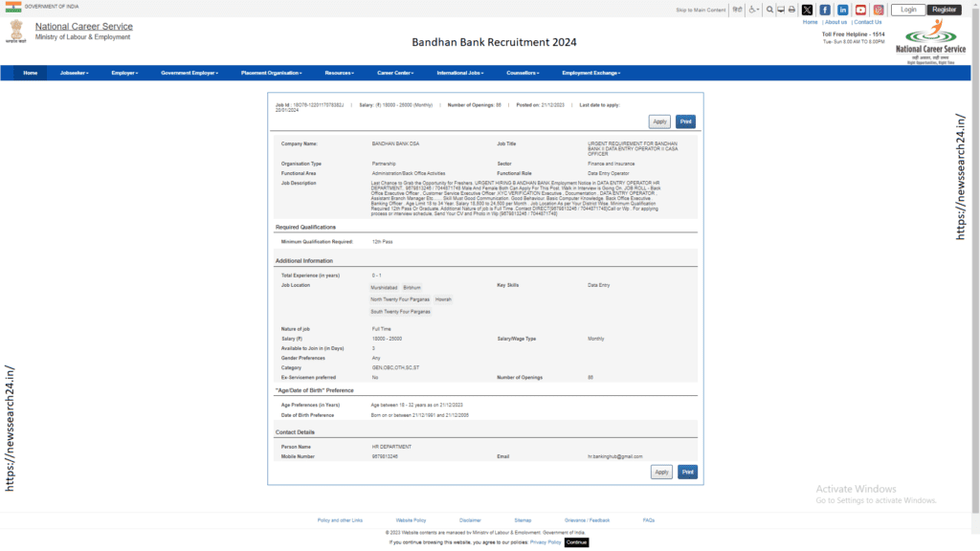Click the lower Print button
This screenshot has width=980, height=551.
click(687, 473)
